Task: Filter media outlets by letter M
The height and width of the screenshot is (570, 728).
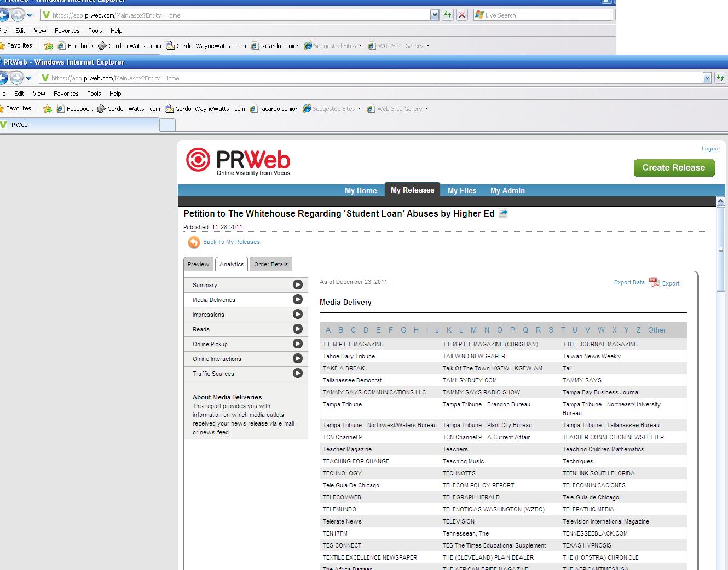Action: tap(473, 330)
